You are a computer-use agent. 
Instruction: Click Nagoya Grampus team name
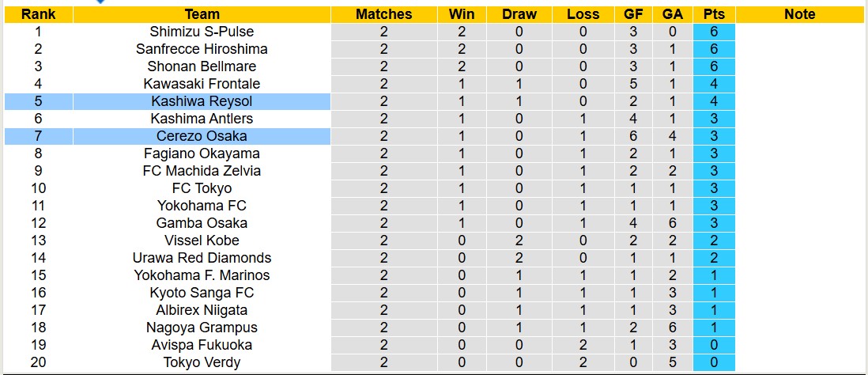coord(202,328)
